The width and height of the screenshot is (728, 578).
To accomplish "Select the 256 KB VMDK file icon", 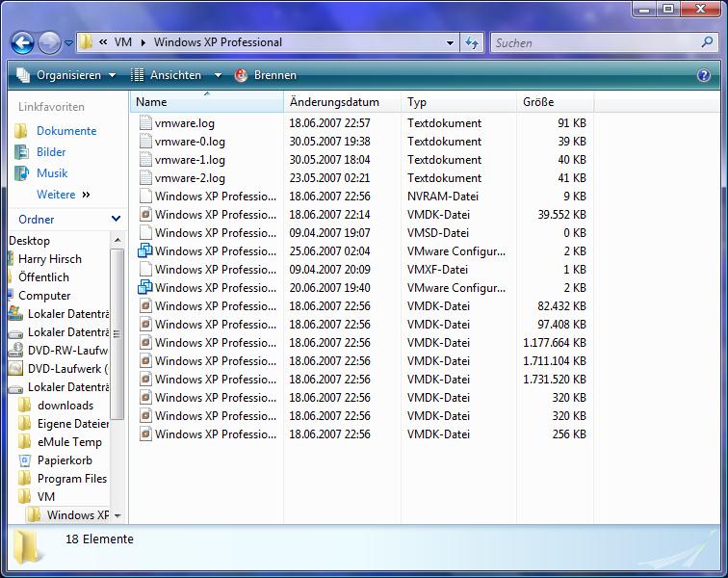I will pyautogui.click(x=145, y=433).
